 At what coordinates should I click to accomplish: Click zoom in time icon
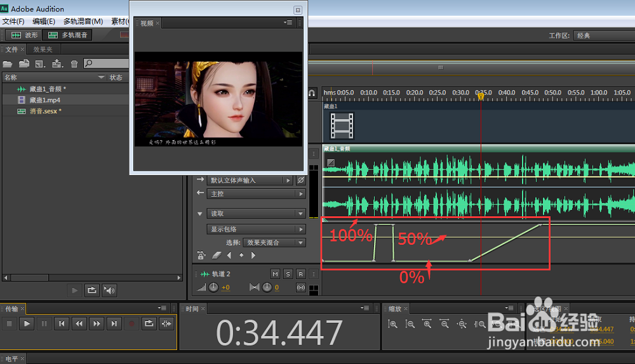point(427,324)
